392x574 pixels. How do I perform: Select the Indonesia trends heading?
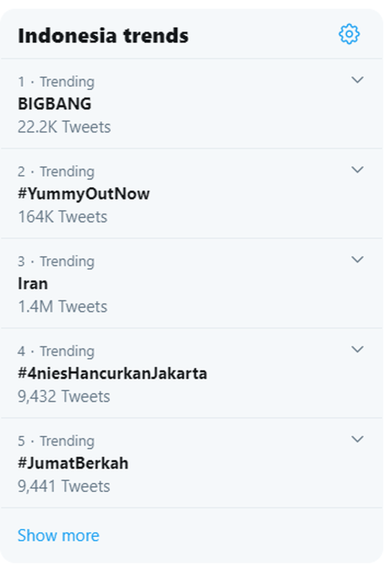(103, 36)
